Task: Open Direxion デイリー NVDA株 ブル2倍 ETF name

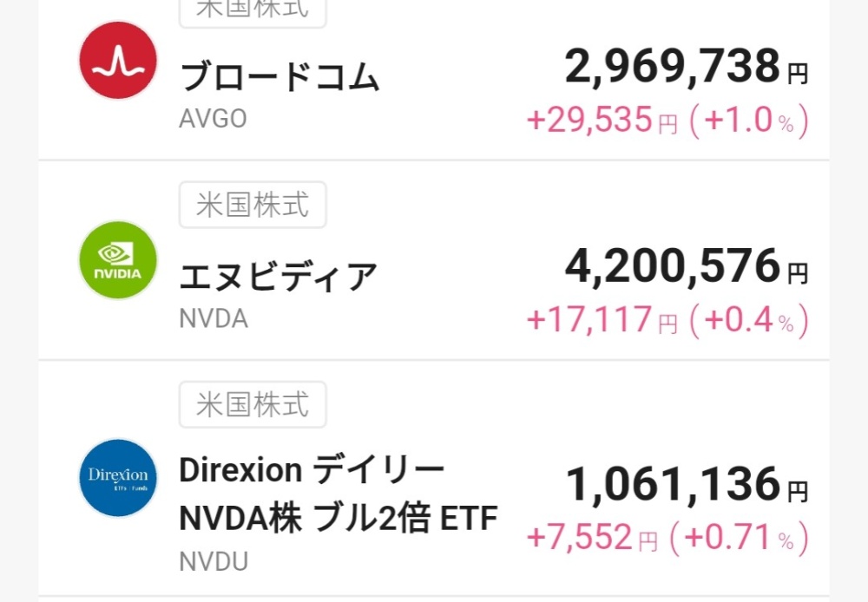Action: click(339, 494)
